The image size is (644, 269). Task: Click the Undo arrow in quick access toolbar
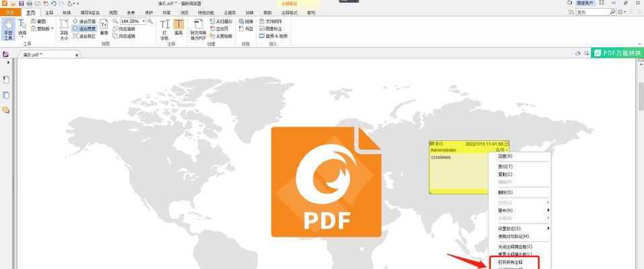coord(54,3)
